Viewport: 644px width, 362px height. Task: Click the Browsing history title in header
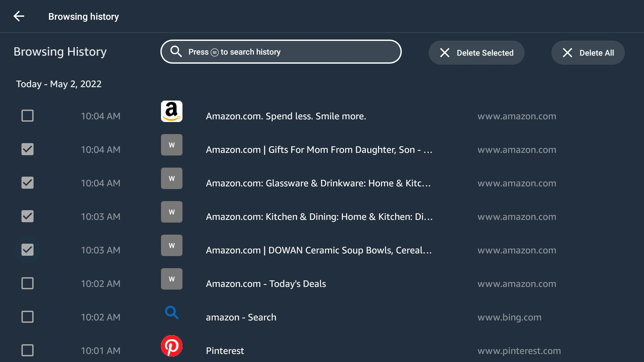pos(84,16)
